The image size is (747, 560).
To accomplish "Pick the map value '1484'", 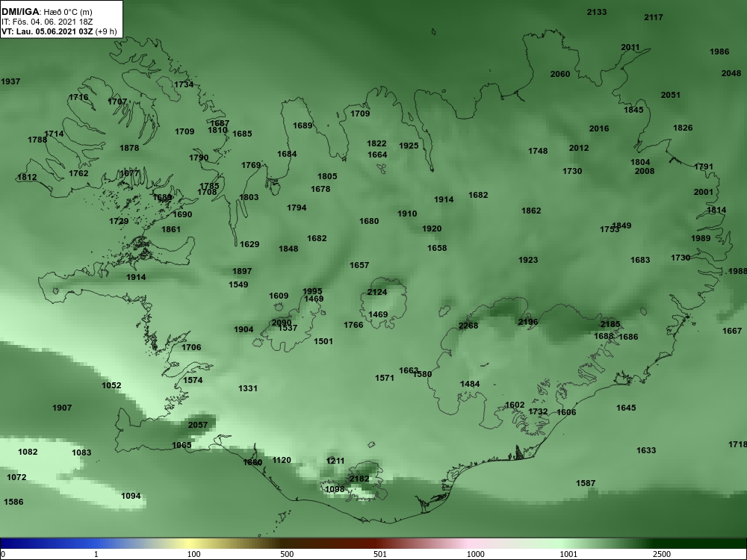I will click(x=469, y=384).
